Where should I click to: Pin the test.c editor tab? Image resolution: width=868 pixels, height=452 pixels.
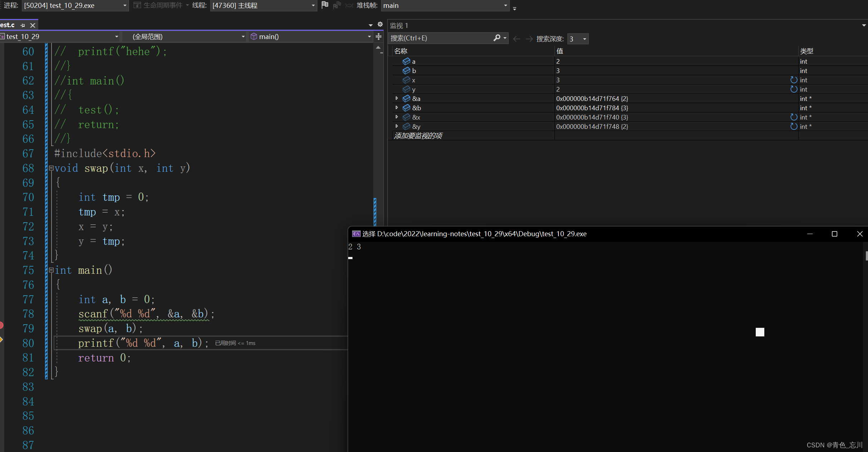[x=23, y=25]
